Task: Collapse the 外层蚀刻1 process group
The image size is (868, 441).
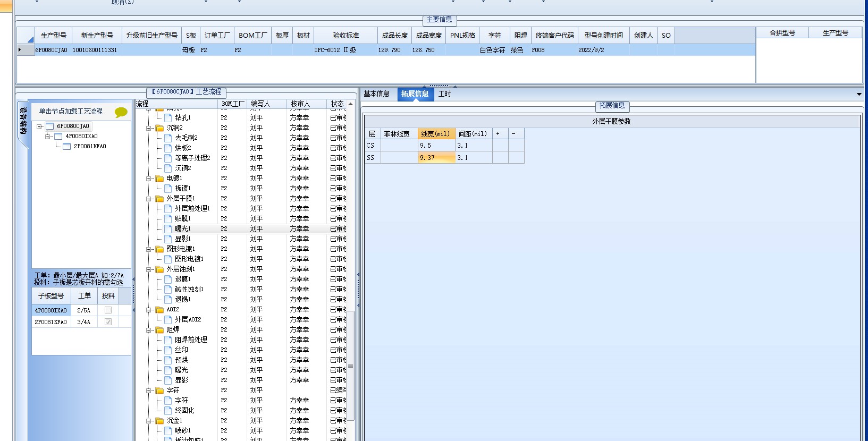Action: click(x=149, y=269)
